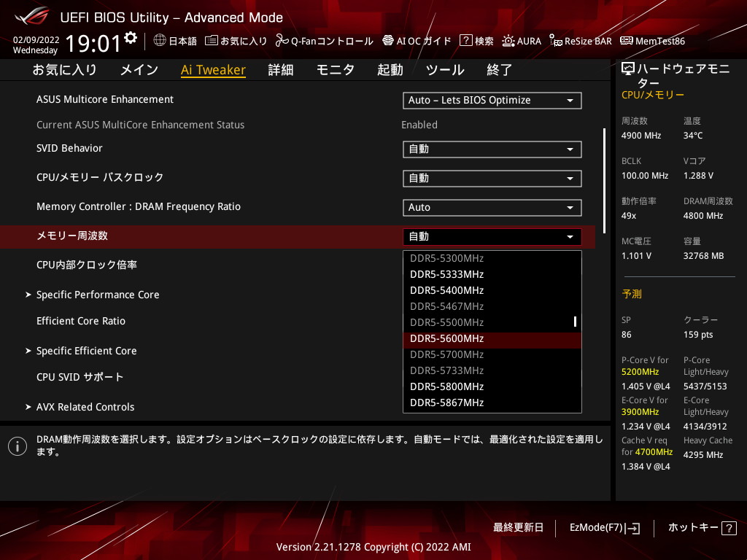The width and height of the screenshot is (747, 560).
Task: Click the search question mark icon
Action: tap(465, 41)
